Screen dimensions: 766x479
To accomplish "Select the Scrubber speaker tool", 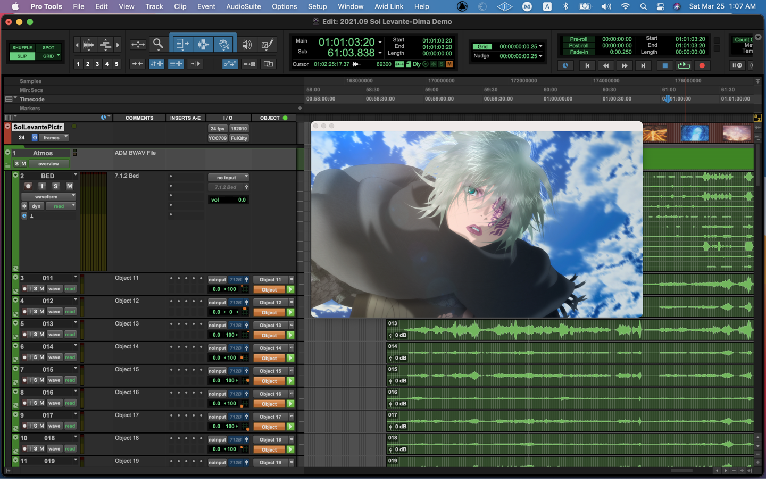I will (x=248, y=44).
